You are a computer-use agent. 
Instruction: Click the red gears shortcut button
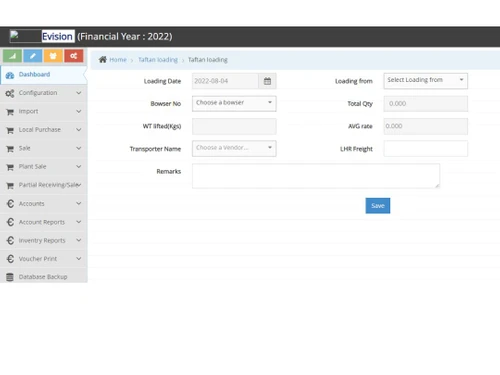[74, 56]
